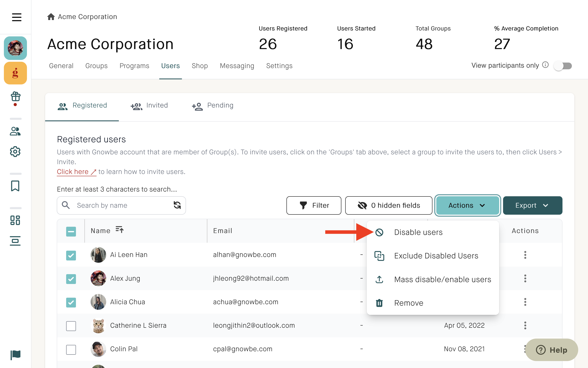The height and width of the screenshot is (368, 588).
Task: Switch to the Groups tab
Action: pos(96,66)
